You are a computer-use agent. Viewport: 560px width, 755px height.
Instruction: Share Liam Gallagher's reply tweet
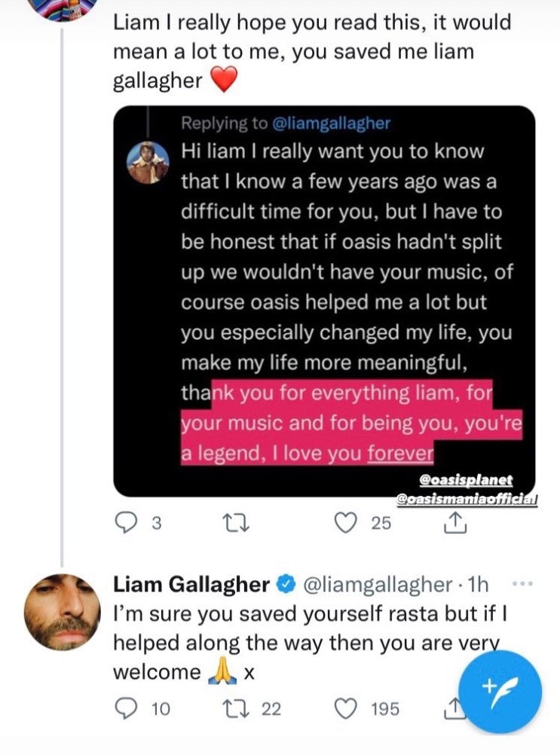(x=453, y=708)
